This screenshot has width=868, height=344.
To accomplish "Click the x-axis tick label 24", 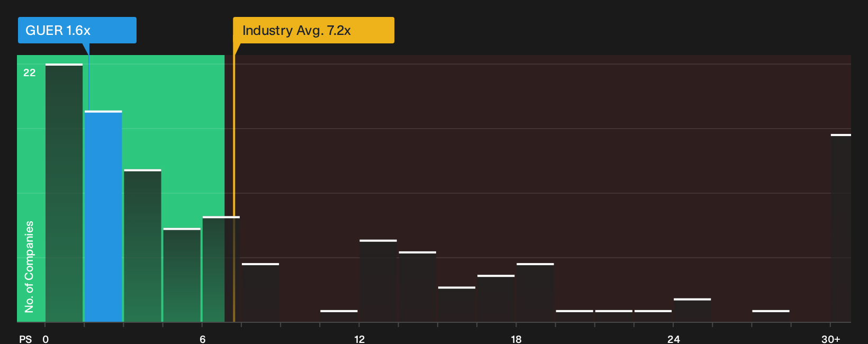I will point(673,339).
